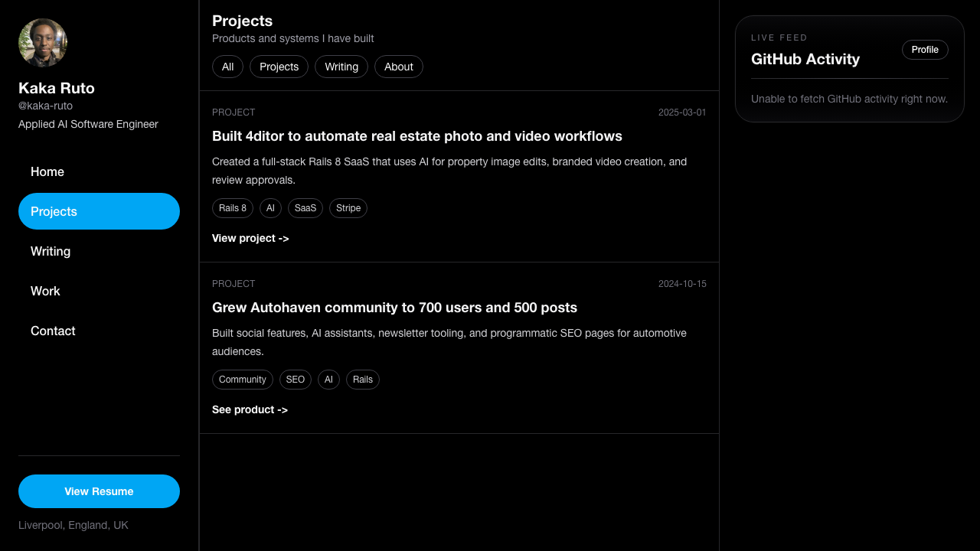Select the Rails 8 tag
Screen dimensions: 980x551
click(x=232, y=207)
